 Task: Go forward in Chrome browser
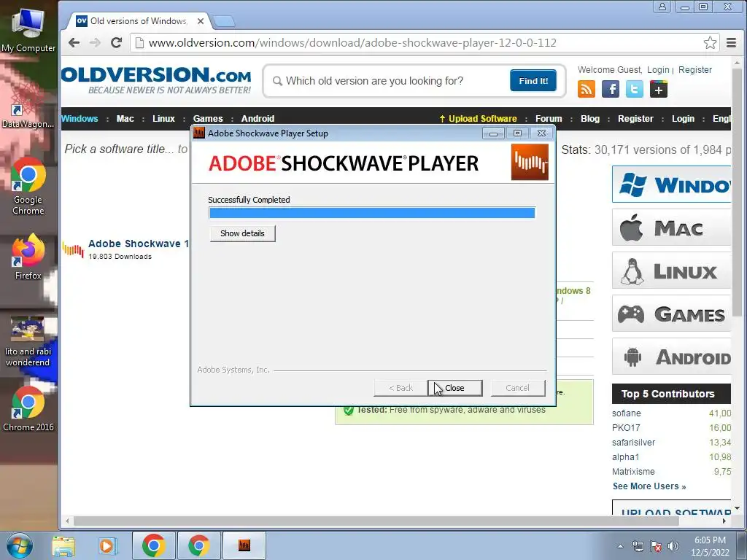(x=96, y=43)
